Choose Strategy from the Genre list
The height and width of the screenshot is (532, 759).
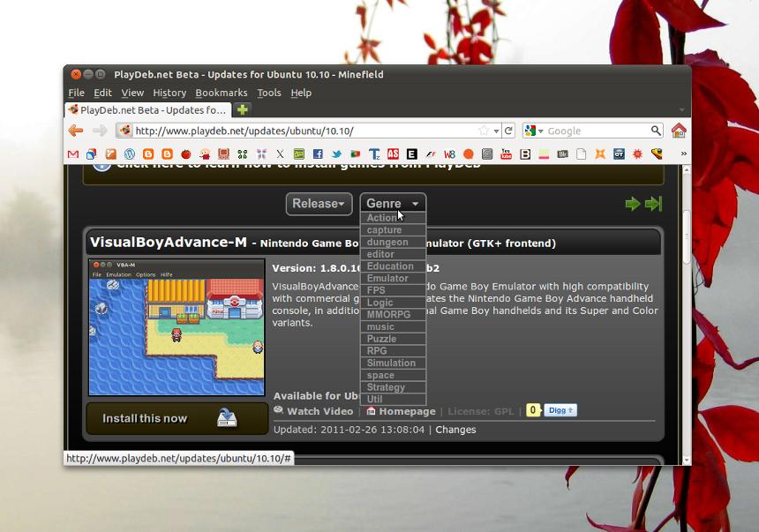(x=393, y=387)
